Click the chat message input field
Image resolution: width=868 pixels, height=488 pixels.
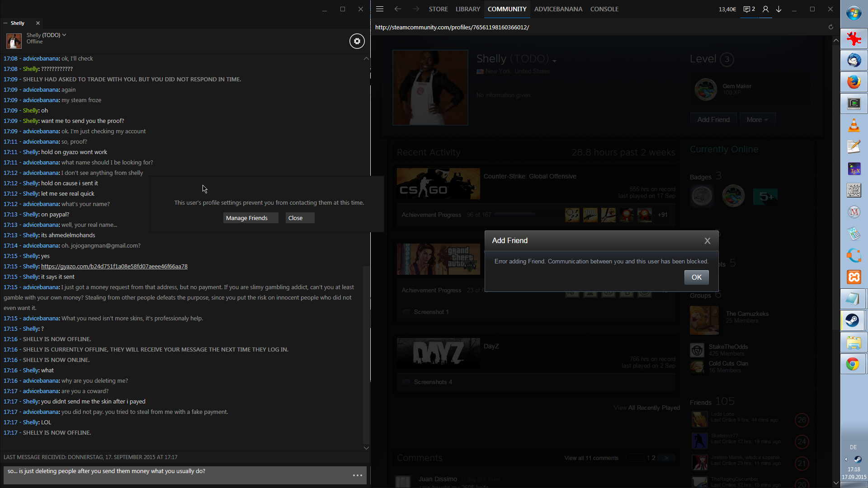pyautogui.click(x=176, y=474)
